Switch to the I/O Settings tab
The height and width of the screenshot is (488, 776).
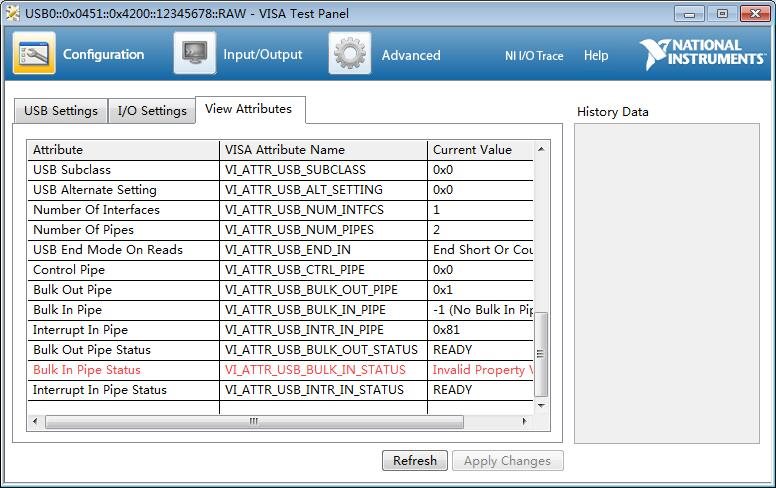click(152, 110)
